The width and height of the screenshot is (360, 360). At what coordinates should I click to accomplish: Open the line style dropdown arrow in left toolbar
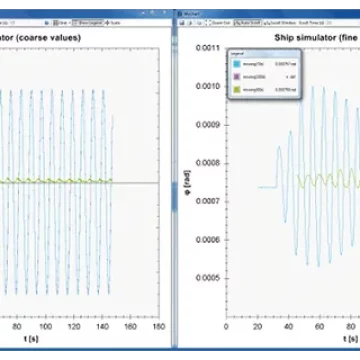click(69, 23)
